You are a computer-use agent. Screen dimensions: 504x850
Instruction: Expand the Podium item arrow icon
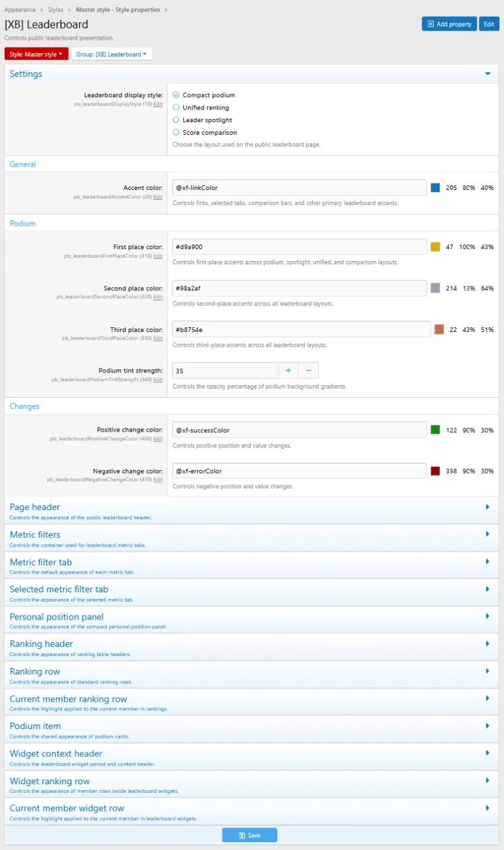point(487,726)
